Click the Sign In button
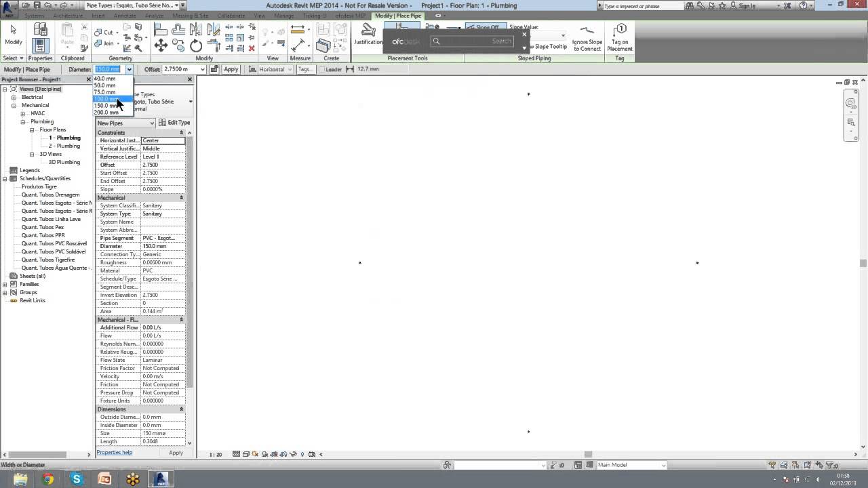 point(747,5)
